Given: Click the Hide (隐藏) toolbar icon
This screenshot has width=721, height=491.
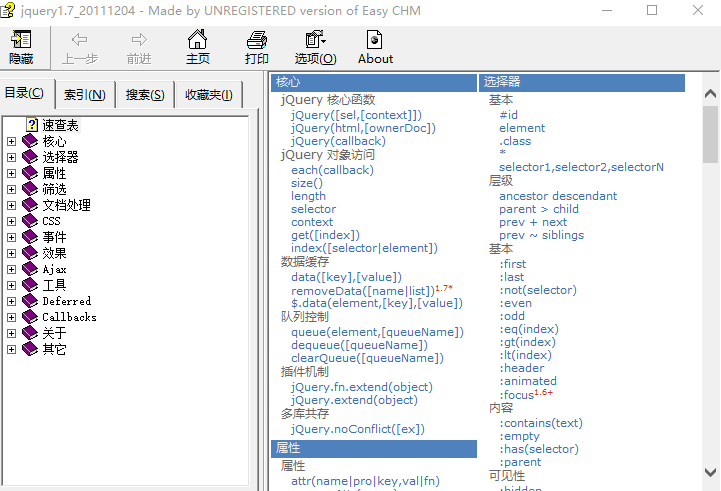Looking at the screenshot, I should click(21, 40).
